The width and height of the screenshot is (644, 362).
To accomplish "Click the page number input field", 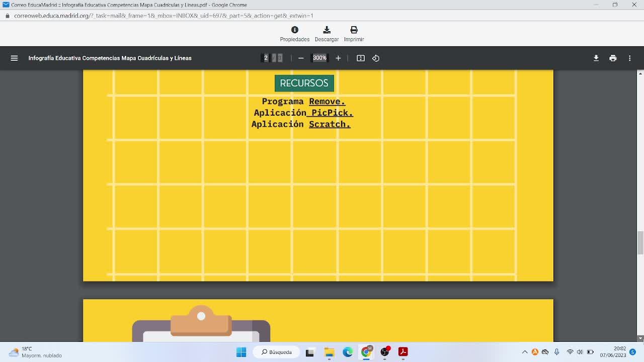I will point(266,58).
